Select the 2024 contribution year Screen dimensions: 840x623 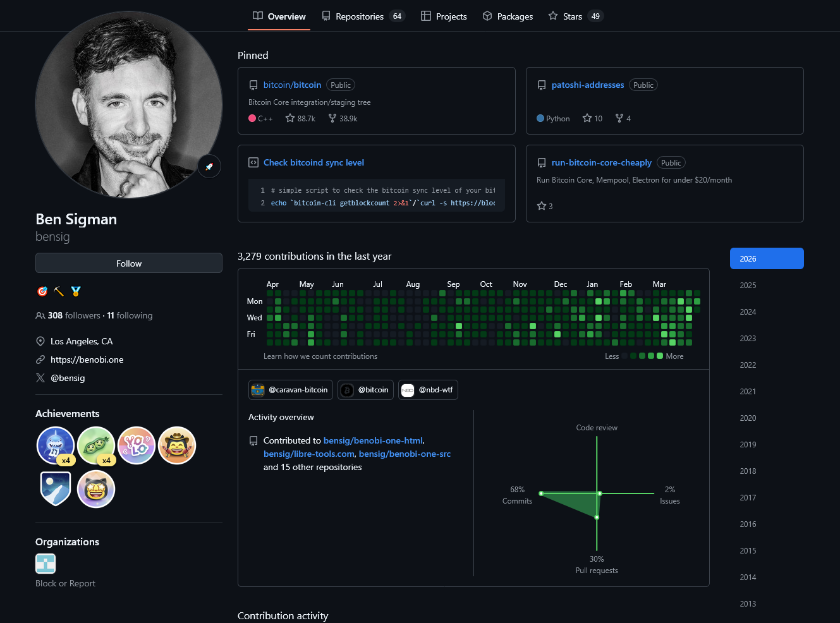[x=767, y=311]
